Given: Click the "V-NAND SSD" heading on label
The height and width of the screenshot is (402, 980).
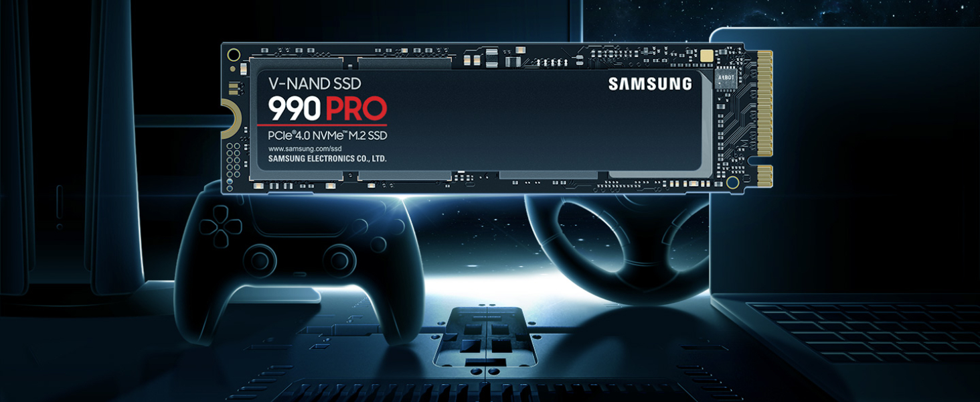Looking at the screenshot, I should (315, 84).
